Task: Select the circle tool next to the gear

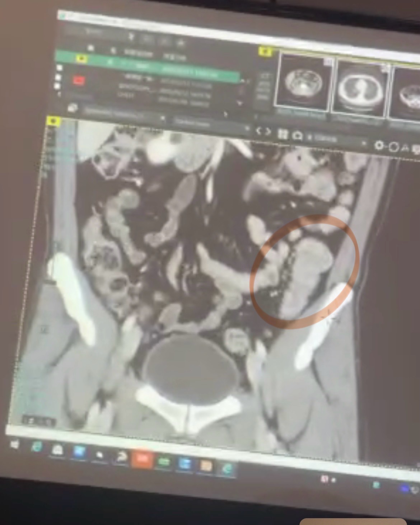Action: 393,146
